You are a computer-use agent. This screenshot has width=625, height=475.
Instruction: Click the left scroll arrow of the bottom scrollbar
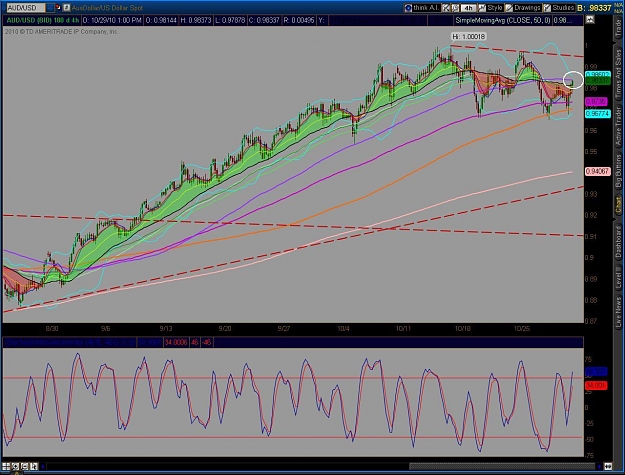point(43,466)
